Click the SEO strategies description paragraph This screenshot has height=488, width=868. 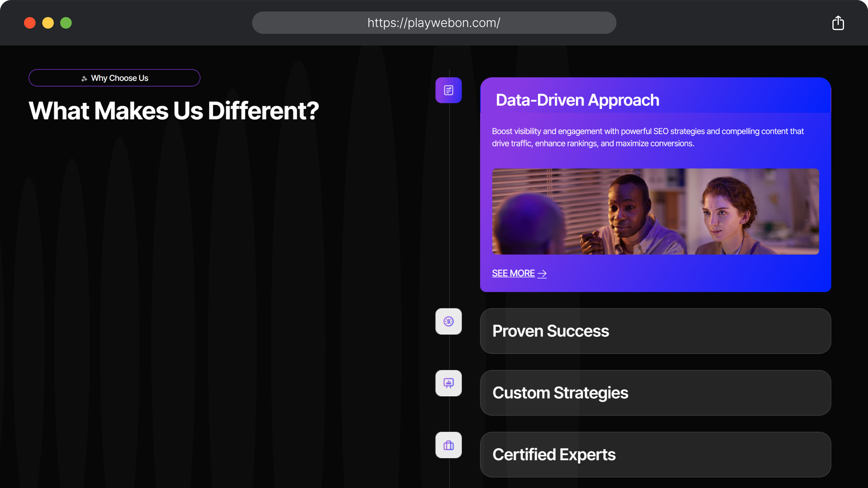[648, 137]
